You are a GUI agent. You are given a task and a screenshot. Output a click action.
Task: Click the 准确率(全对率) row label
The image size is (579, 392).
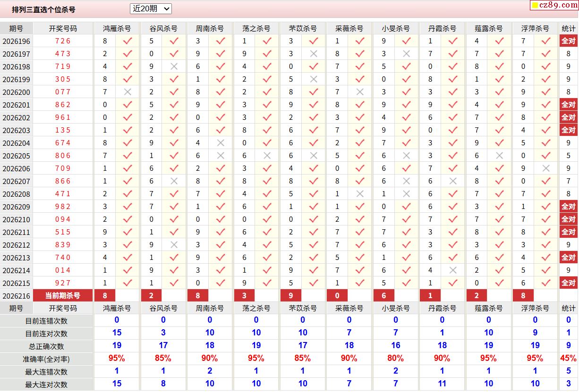(46, 359)
